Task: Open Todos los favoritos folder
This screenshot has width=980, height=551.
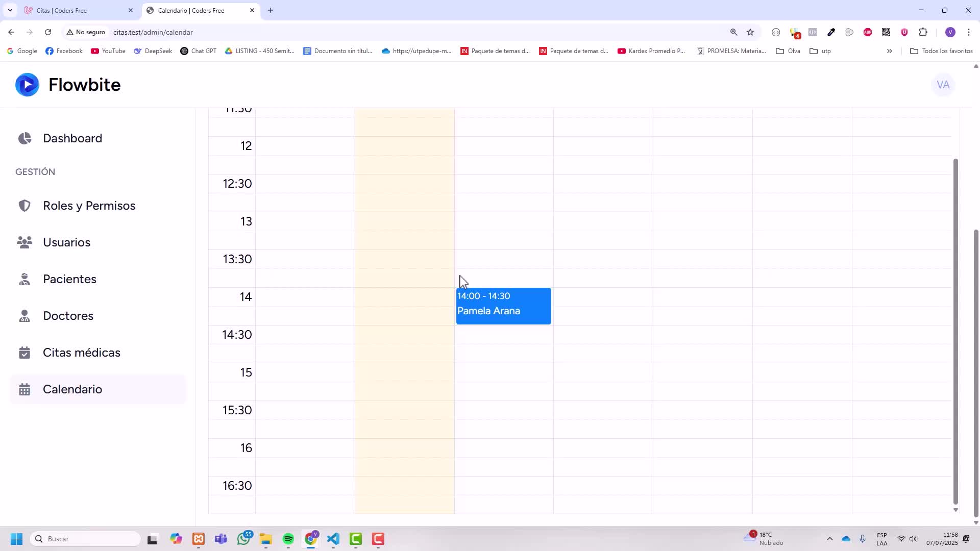Action: tap(941, 51)
